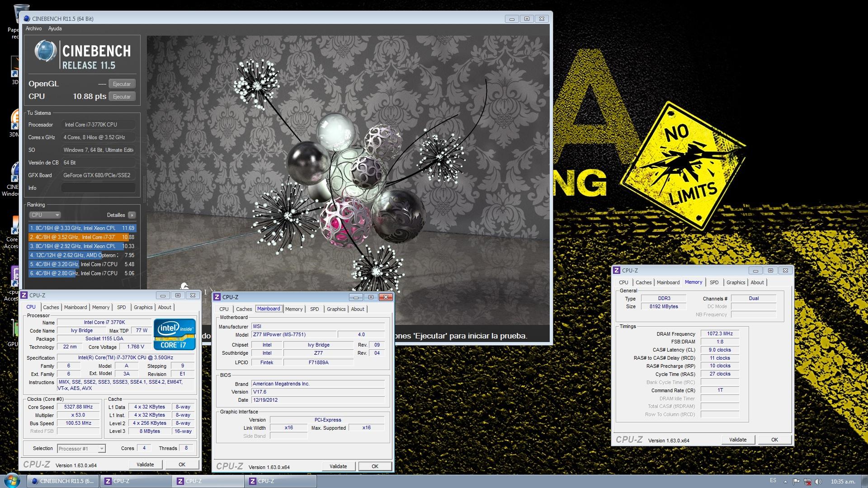868x488 pixels.
Task: Activate the third CPU-Z taskbar button
Action: click(280, 481)
